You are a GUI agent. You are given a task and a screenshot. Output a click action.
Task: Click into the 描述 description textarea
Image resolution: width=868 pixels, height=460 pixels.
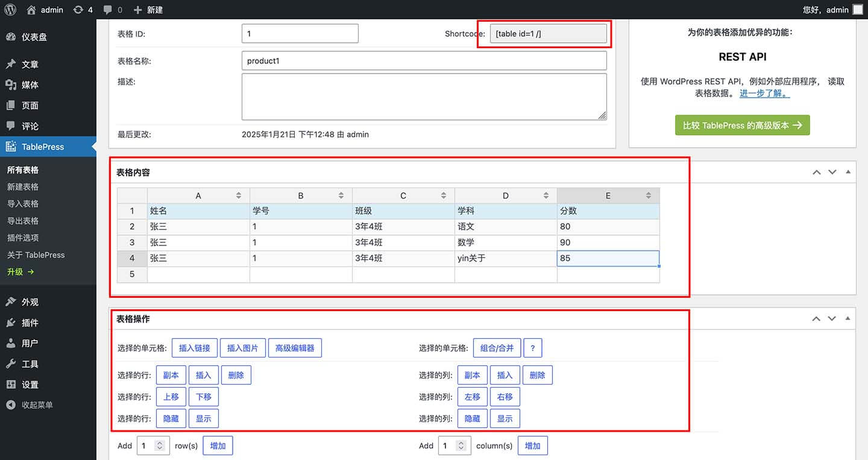click(424, 97)
